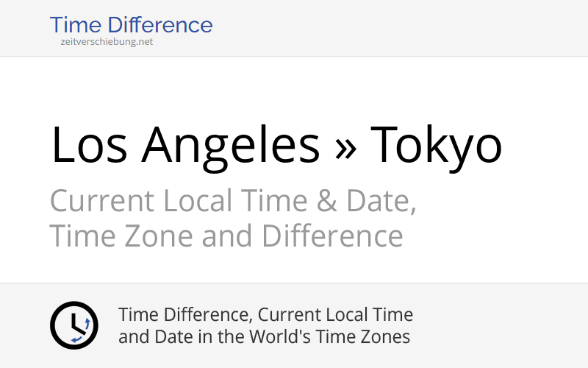Open the Time Difference logo link

click(x=132, y=25)
